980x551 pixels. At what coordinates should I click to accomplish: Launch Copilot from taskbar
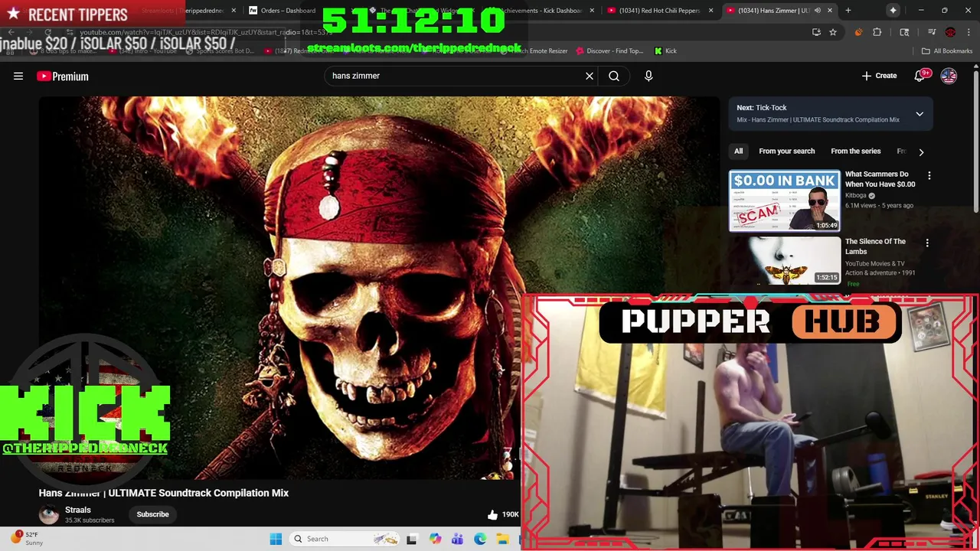pos(435,539)
